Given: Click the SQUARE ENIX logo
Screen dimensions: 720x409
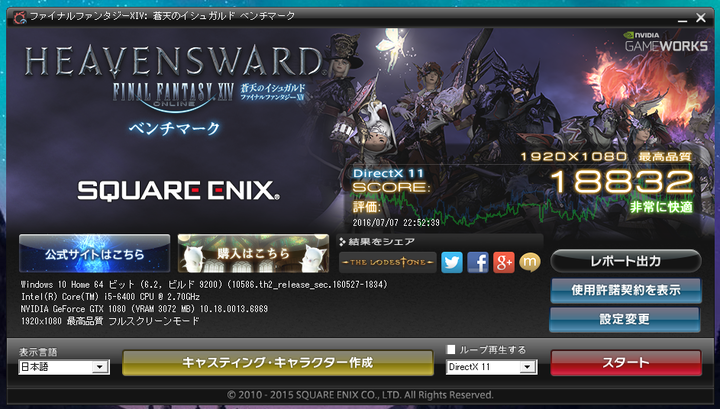Looking at the screenshot, I should (x=178, y=190).
